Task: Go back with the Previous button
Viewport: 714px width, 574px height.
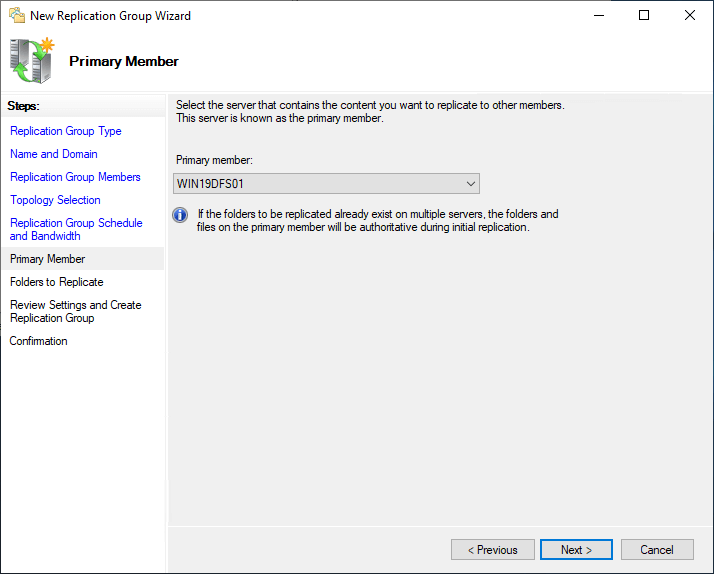Action: pos(493,550)
